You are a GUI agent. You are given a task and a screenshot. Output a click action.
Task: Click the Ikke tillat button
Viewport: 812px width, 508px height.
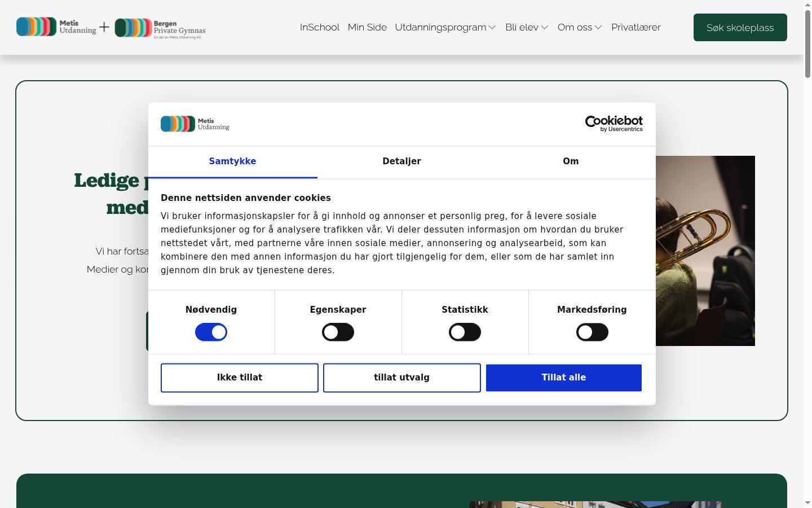(x=240, y=378)
